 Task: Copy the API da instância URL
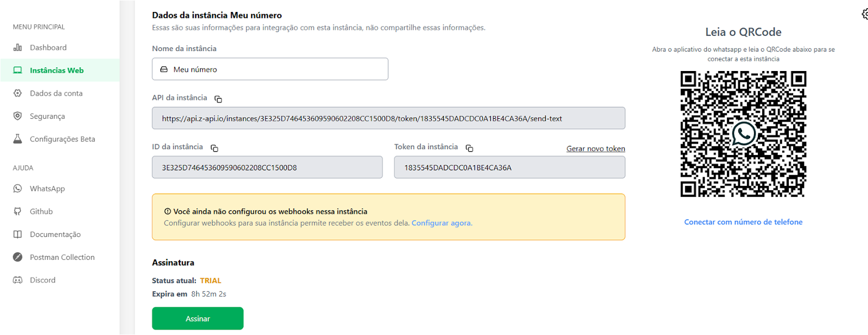(218, 99)
